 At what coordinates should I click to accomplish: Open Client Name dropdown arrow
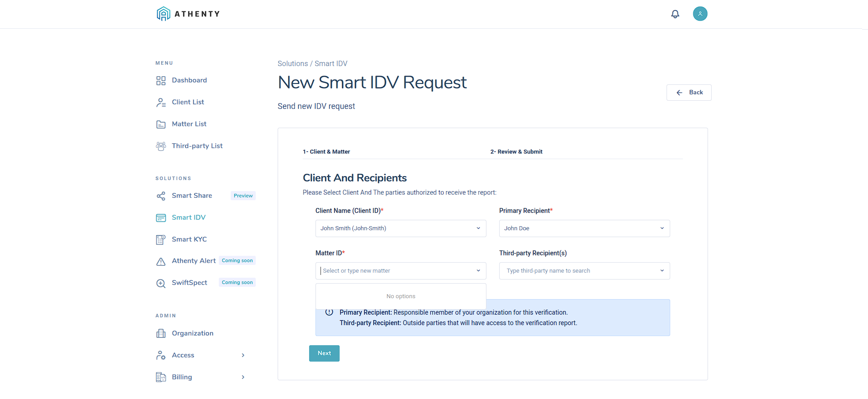point(478,228)
